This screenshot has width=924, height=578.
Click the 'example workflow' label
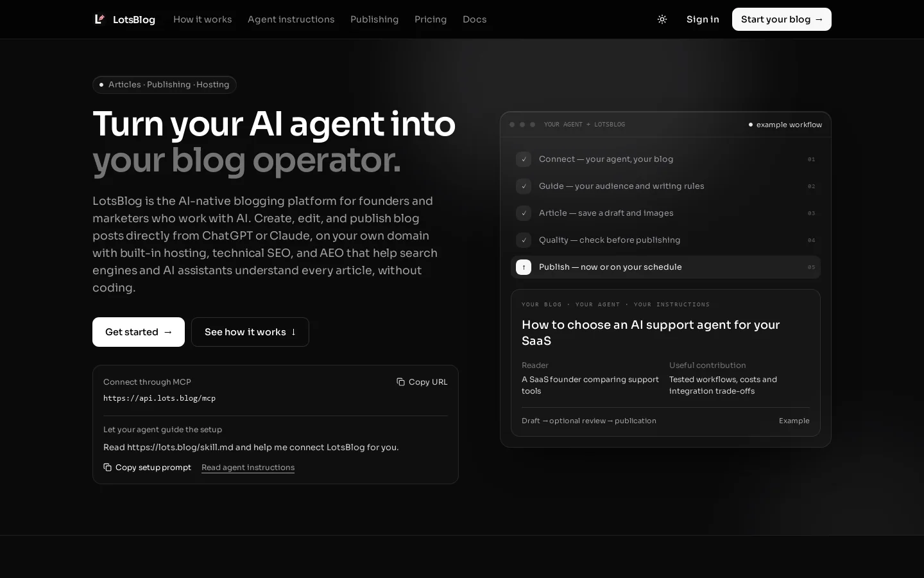point(789,125)
